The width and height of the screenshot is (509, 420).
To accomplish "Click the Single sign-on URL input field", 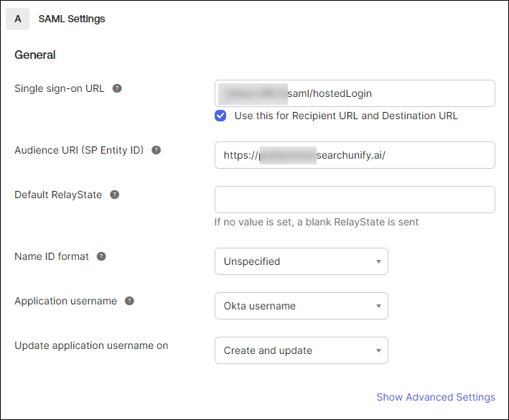I will tap(355, 93).
